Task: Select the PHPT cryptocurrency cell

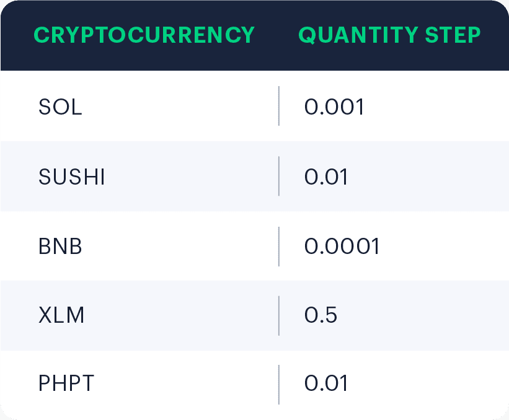Action: (66, 383)
